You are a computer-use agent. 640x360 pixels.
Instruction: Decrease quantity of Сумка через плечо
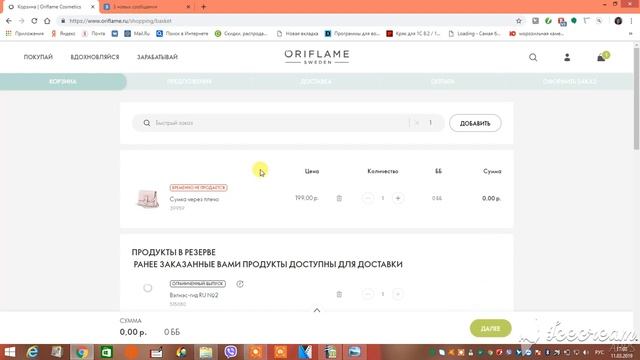(368, 198)
